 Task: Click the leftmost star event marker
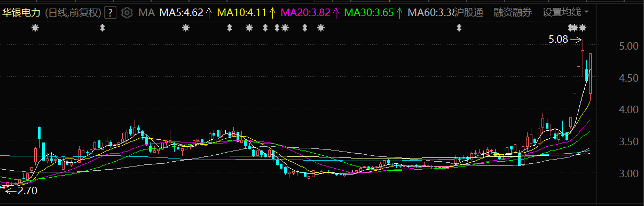pyautogui.click(x=35, y=28)
